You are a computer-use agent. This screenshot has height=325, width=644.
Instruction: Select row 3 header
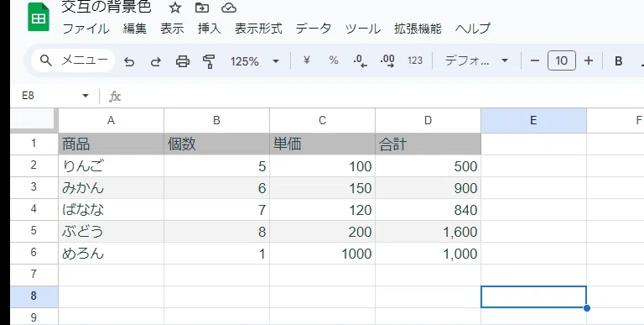coord(34,187)
